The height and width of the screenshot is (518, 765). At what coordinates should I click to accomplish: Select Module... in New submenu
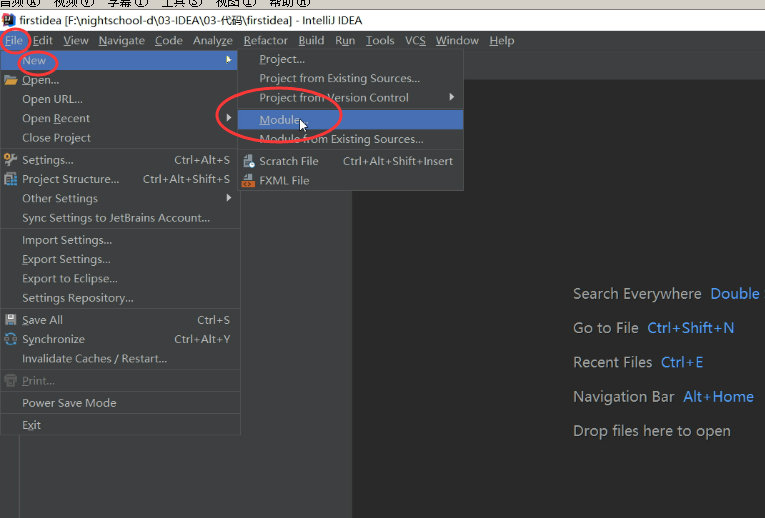pyautogui.click(x=350, y=120)
